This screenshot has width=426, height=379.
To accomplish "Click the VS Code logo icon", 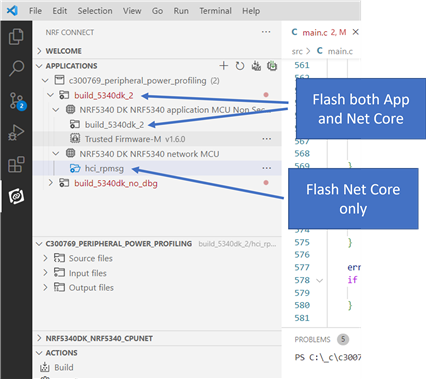I will (x=12, y=10).
